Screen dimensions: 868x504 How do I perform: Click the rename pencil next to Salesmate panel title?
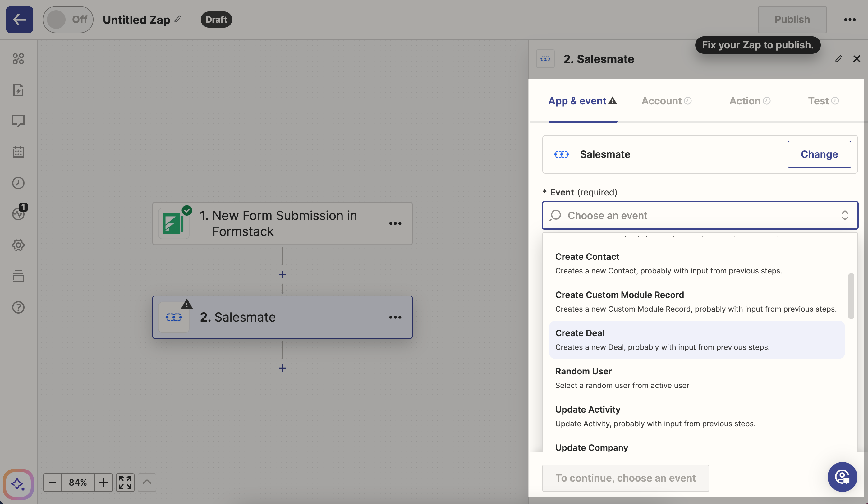[839, 59]
